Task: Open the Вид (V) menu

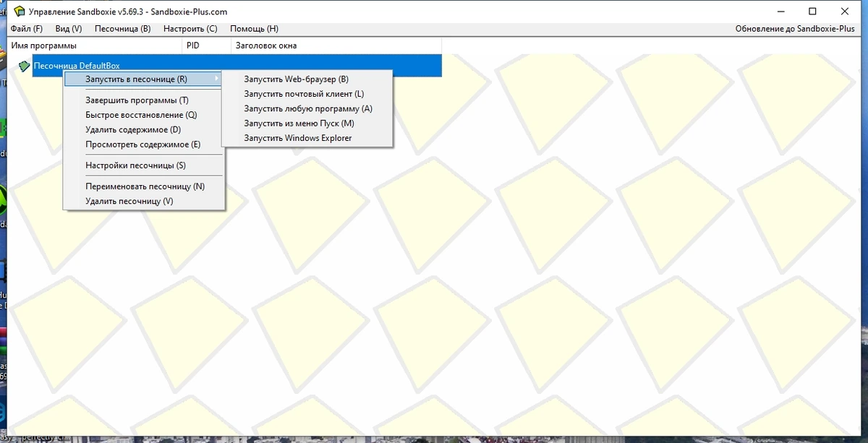Action: click(x=69, y=29)
